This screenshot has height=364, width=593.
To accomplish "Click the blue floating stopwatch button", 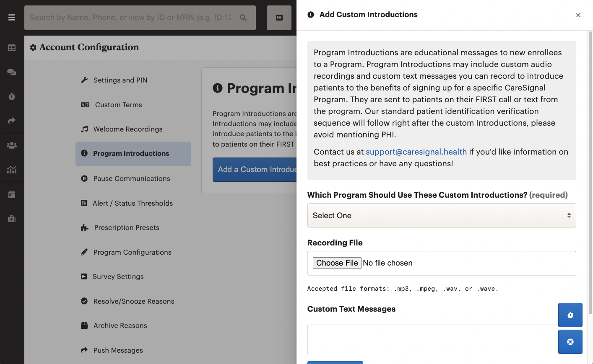I will pyautogui.click(x=570, y=315).
